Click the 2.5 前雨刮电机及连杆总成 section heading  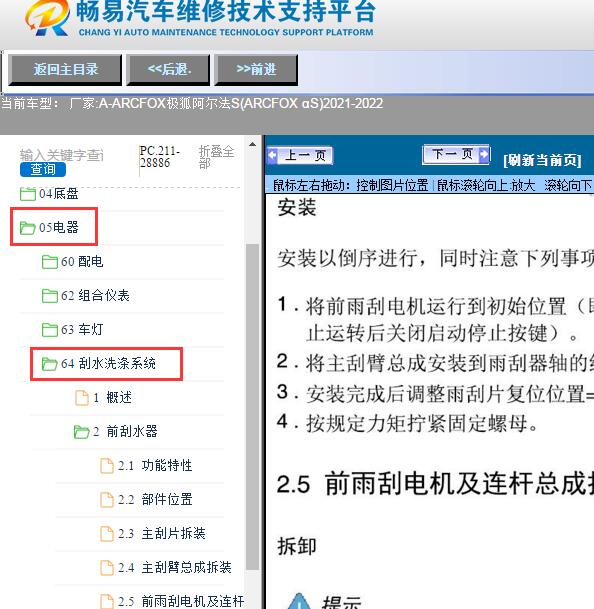click(435, 484)
